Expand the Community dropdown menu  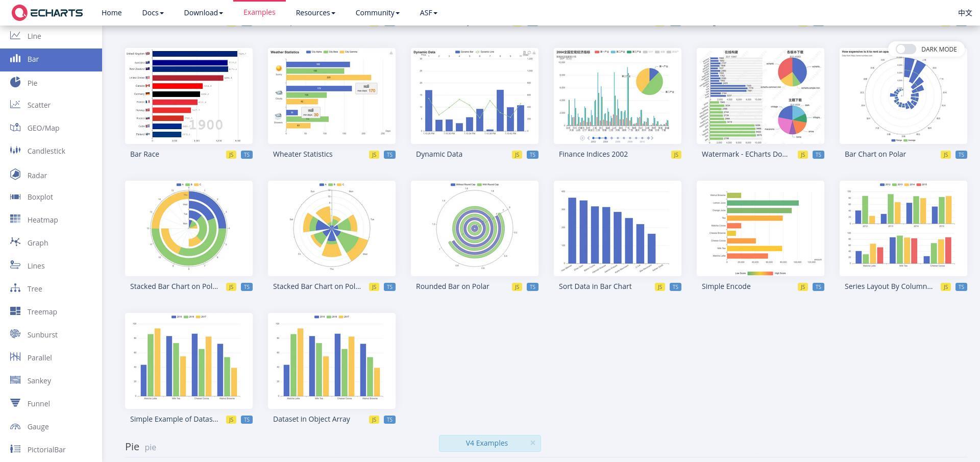[377, 13]
